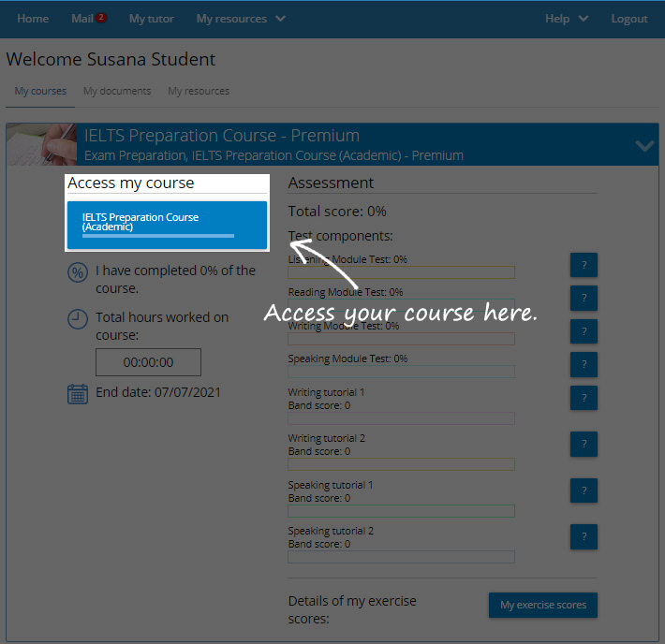Switch to the My documents tab
Viewport: 665px width, 644px height.
(117, 91)
